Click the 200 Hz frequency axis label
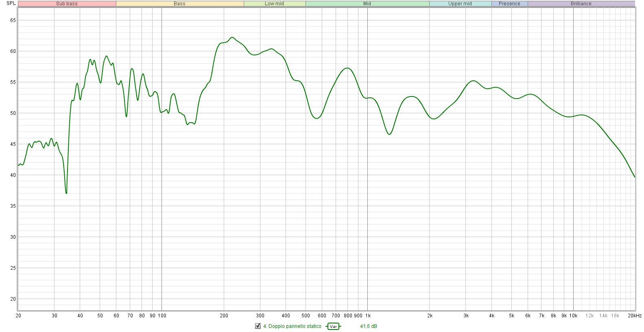The height and width of the screenshot is (332, 644). click(224, 316)
